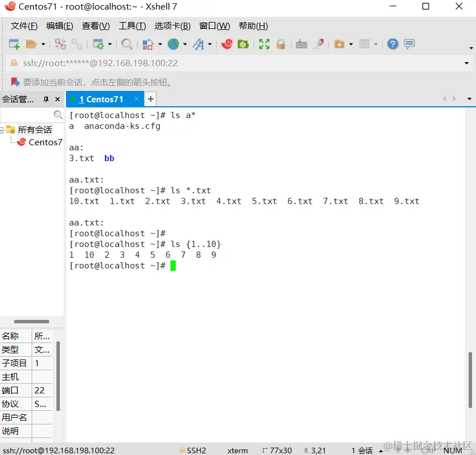Click the New Session toolbar icon
Image resolution: width=476 pixels, height=455 pixels.
click(14, 45)
